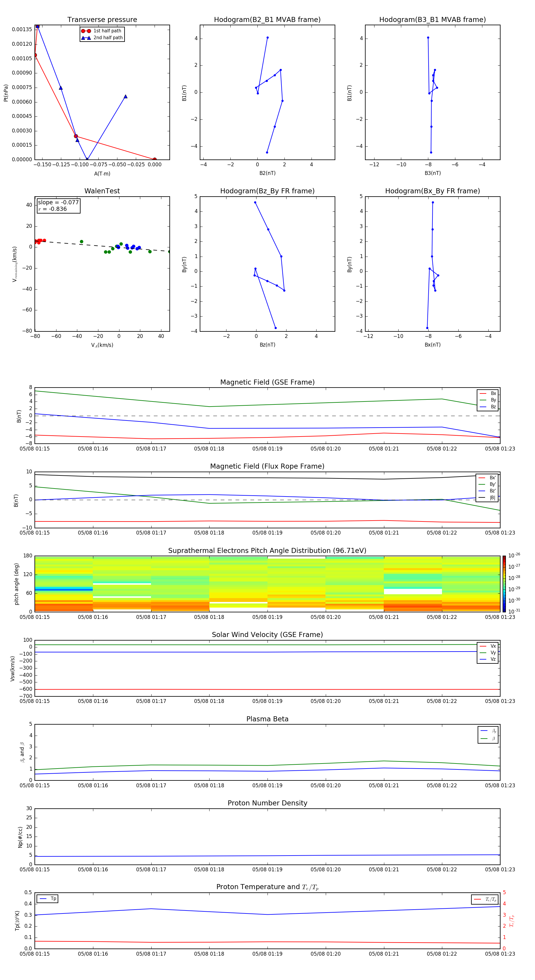Click the '2nd half path' legend entry

point(102,38)
